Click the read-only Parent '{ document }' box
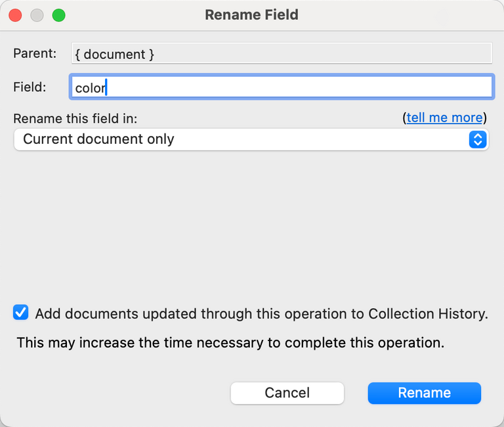The height and width of the screenshot is (427, 504). point(281,54)
